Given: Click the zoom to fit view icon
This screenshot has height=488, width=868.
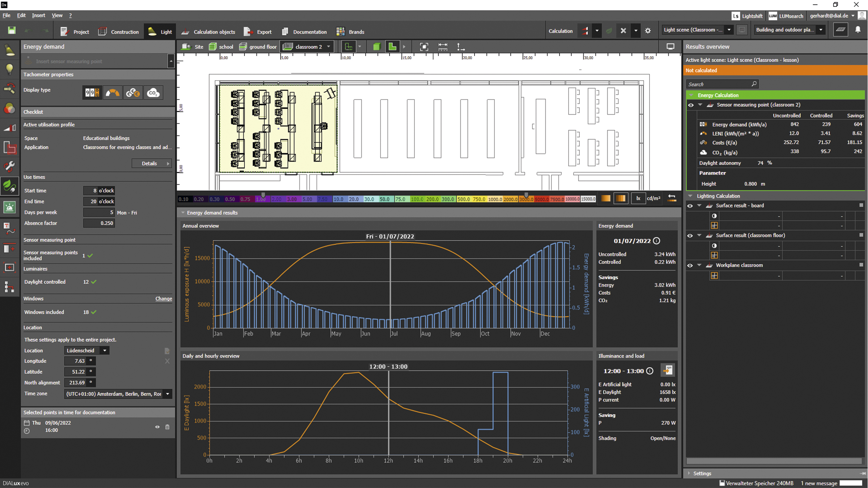Looking at the screenshot, I should 424,47.
